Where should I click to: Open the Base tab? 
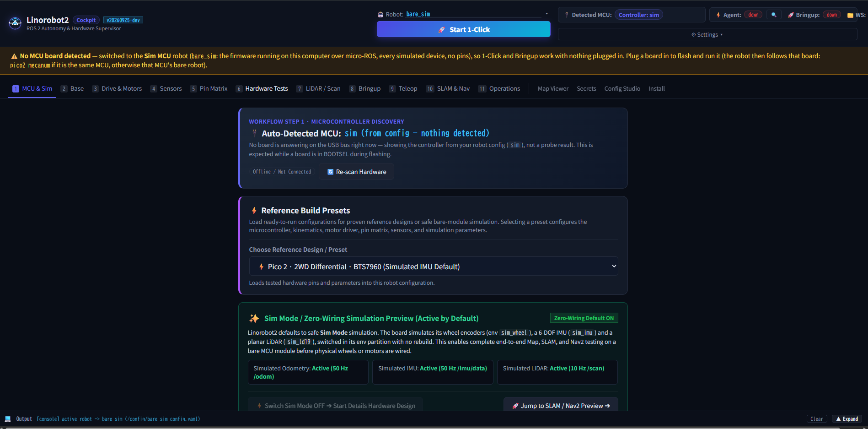pos(72,89)
